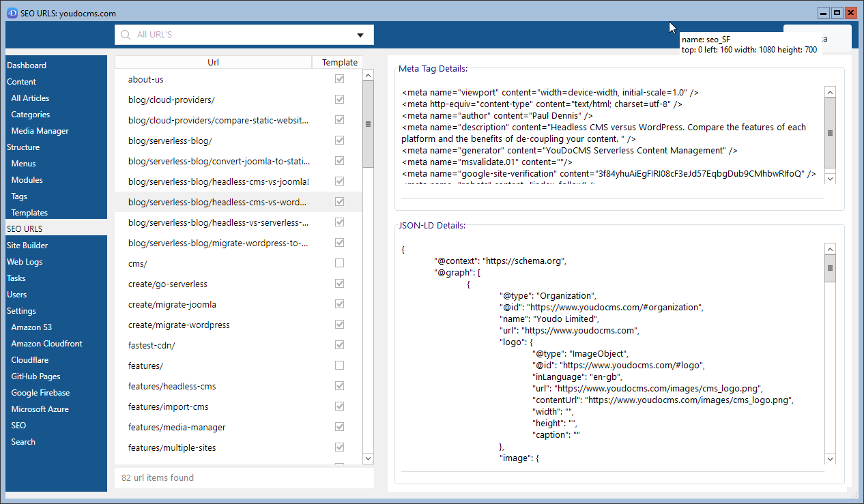
Task: Click the JSON-LD Details scroll-down arrow
Action: pos(830,459)
